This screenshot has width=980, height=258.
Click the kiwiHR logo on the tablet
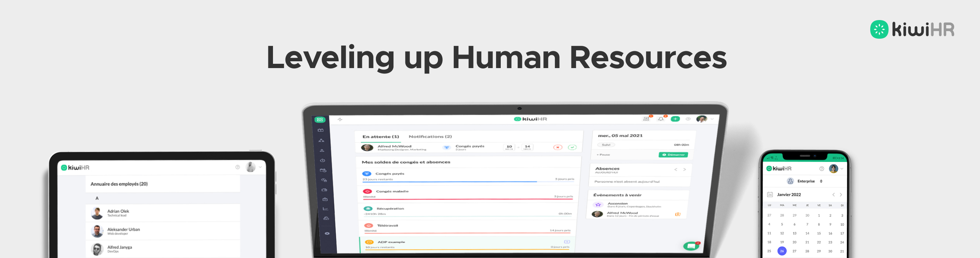coord(75,168)
